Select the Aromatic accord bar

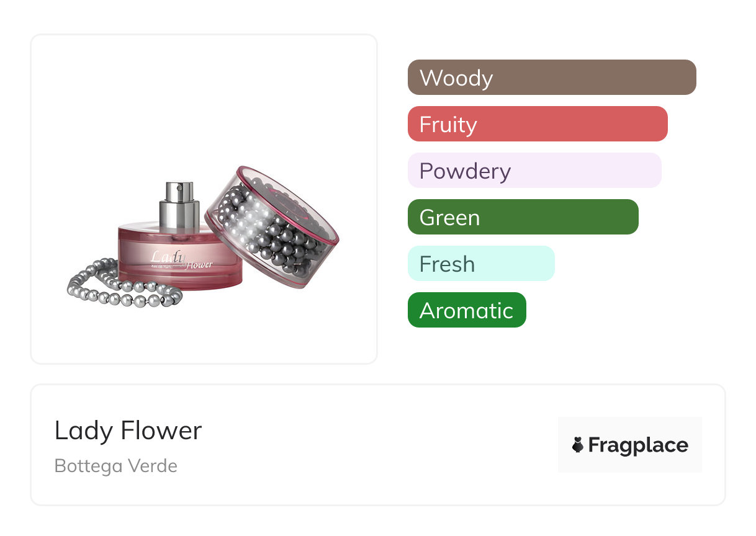(x=467, y=310)
